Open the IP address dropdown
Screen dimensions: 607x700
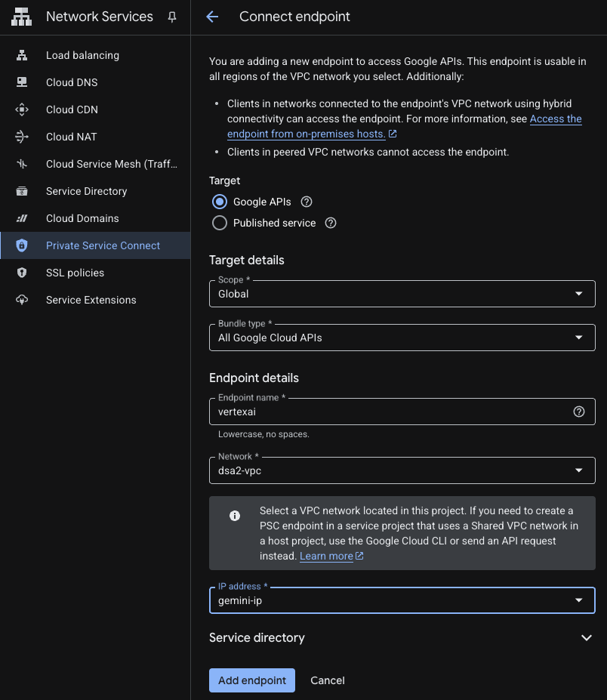click(402, 600)
